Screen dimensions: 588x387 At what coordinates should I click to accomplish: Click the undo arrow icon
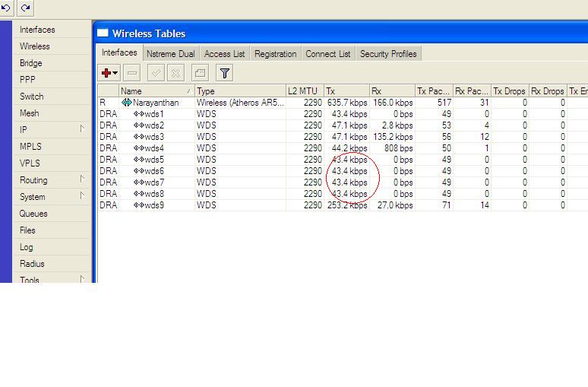click(6, 8)
